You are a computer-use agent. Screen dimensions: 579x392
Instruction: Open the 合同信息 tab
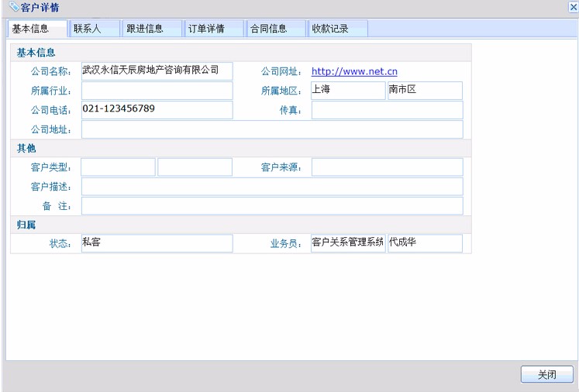(x=276, y=29)
